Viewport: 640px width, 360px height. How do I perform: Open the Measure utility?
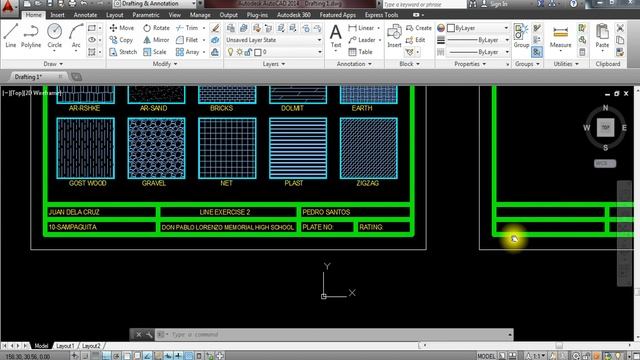[x=560, y=37]
